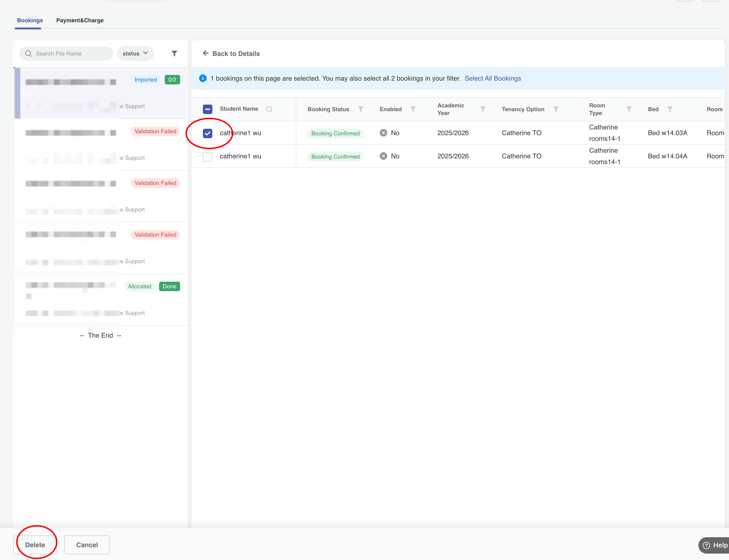
Task: Select the third Validation Failed file entry
Action: [x=101, y=248]
